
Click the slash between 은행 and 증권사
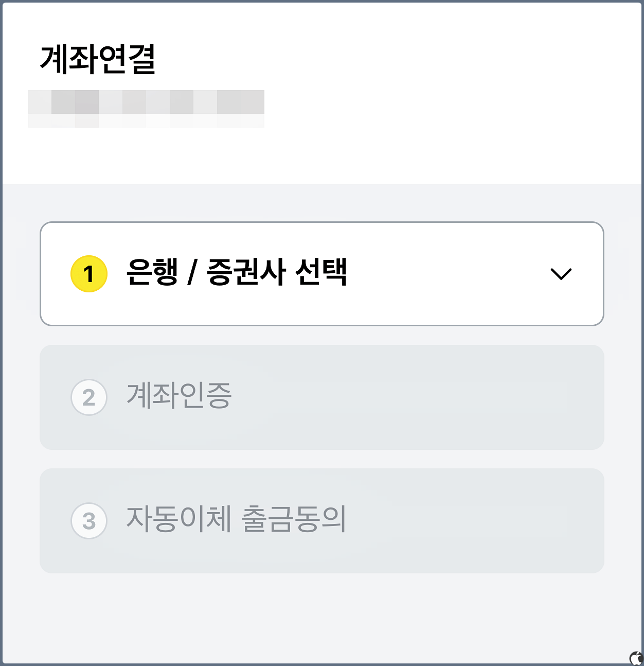[x=192, y=272]
